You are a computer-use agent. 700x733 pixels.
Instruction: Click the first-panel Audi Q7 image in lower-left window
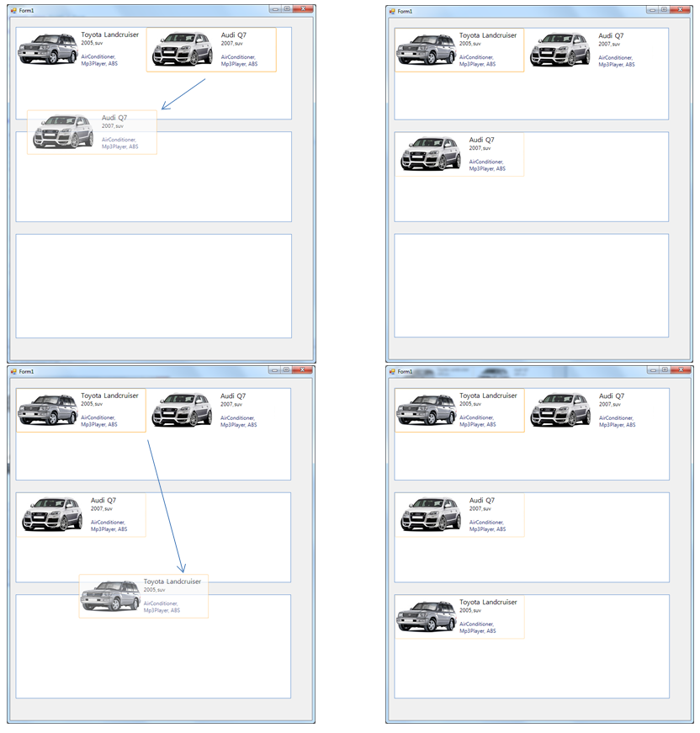coord(182,410)
